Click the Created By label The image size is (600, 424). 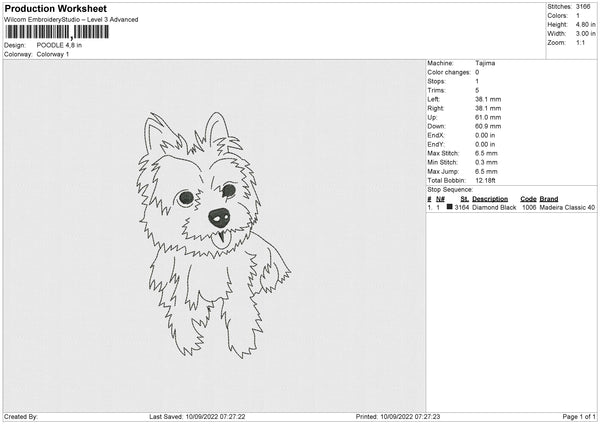pyautogui.click(x=21, y=417)
